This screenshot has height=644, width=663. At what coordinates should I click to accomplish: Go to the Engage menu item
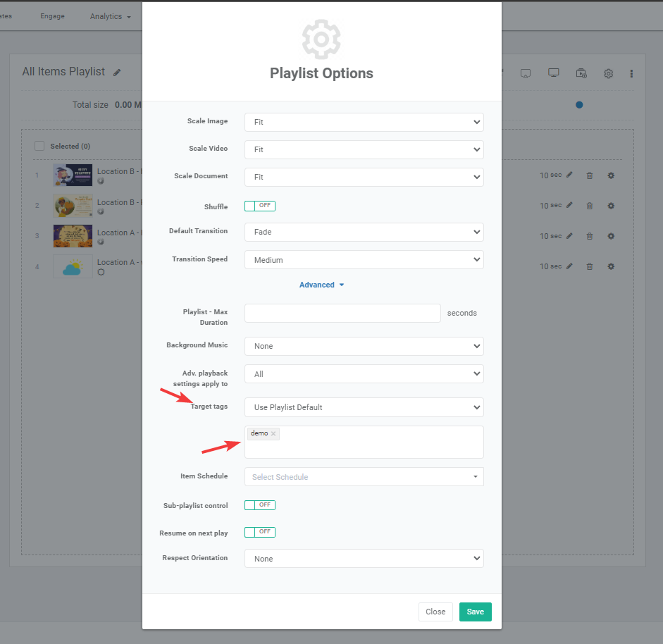click(52, 16)
